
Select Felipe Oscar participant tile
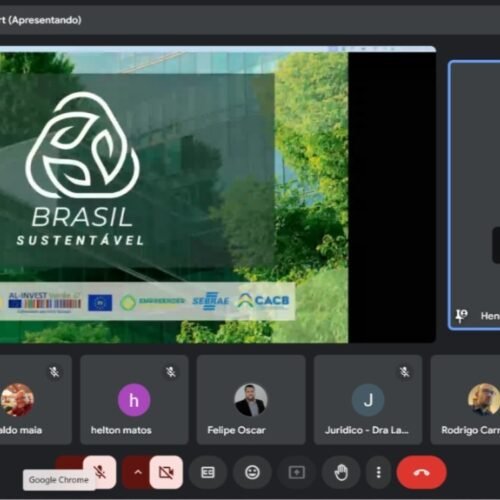click(251, 400)
